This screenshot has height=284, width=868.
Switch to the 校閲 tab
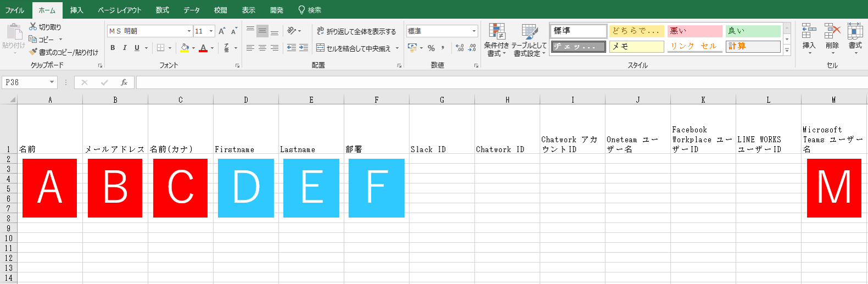point(220,10)
